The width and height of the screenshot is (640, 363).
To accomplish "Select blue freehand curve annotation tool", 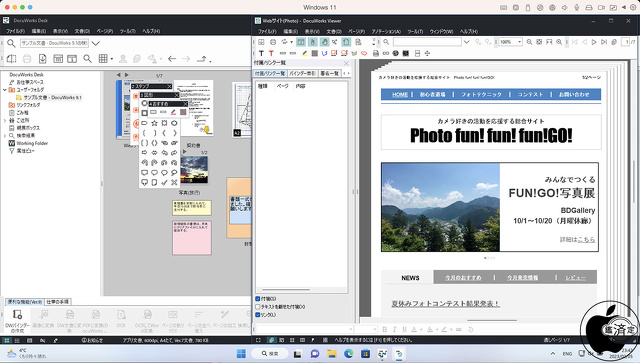I will (x=324, y=53).
